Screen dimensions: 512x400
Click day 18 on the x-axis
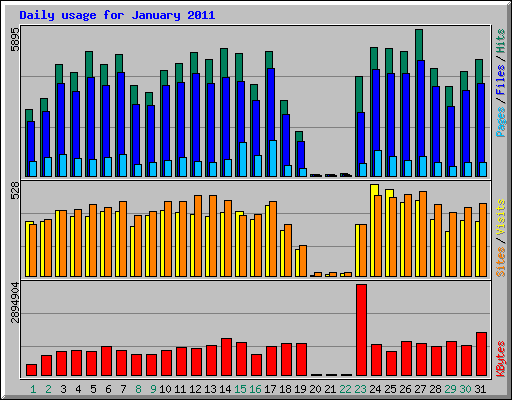coord(285,389)
